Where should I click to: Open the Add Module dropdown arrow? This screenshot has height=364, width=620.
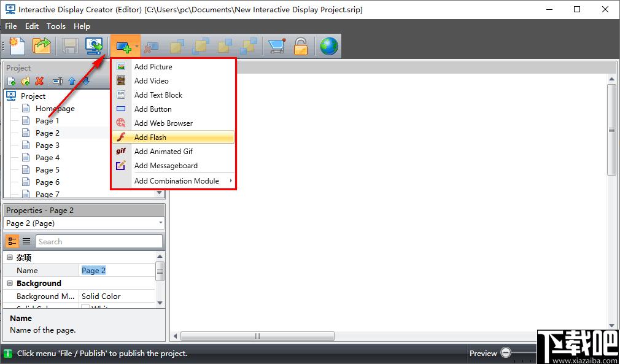point(137,47)
